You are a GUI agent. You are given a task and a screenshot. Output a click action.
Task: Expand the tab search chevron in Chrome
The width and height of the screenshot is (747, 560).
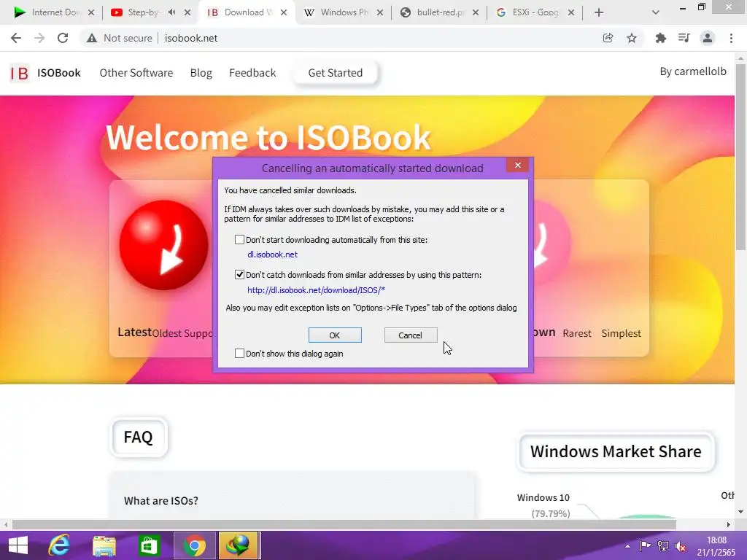pyautogui.click(x=656, y=12)
